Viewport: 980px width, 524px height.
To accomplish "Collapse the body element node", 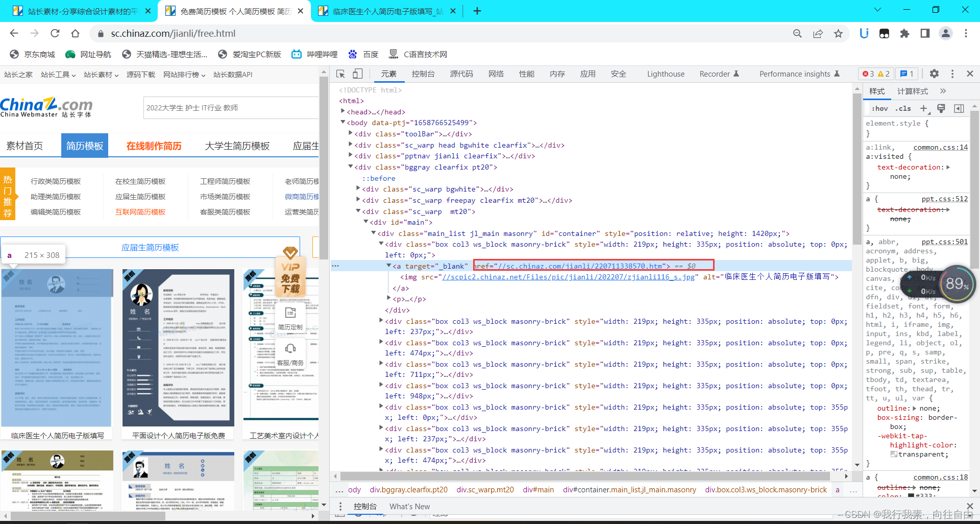I will [343, 122].
